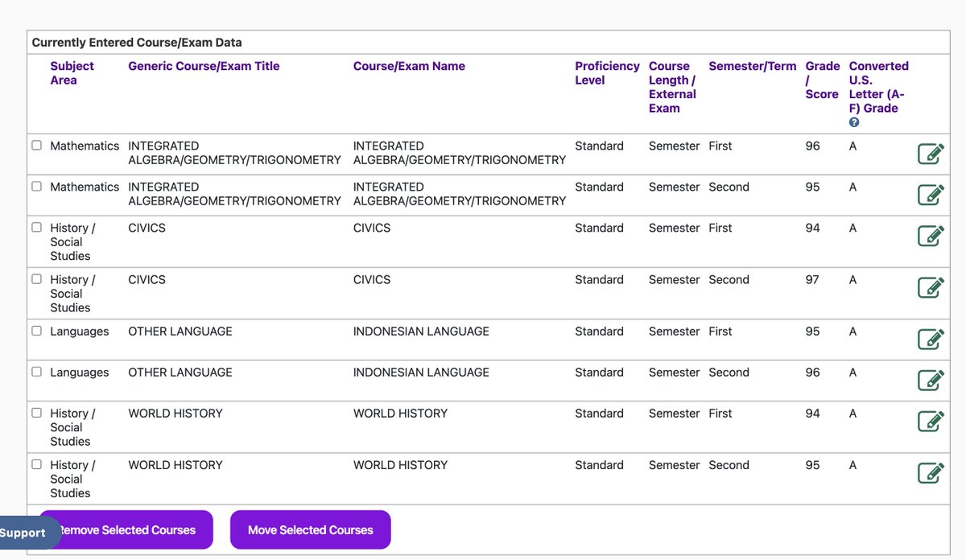
Task: Mark the World History Second semester checkbox
Action: tap(36, 464)
